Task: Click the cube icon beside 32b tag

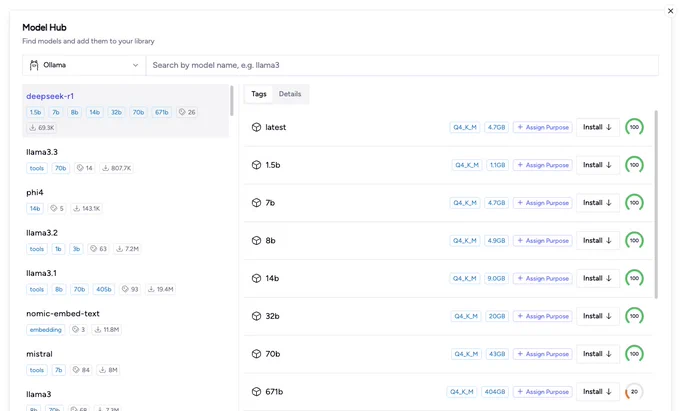Action: (256, 316)
